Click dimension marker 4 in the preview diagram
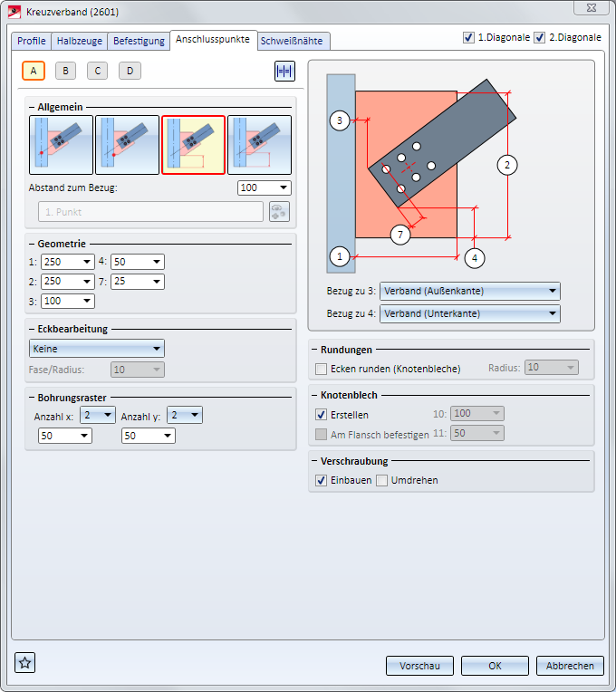Viewport: 616px width, 692px height. [x=475, y=258]
